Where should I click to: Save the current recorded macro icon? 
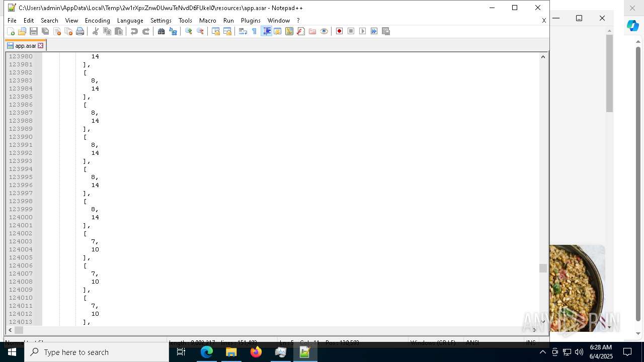(386, 31)
